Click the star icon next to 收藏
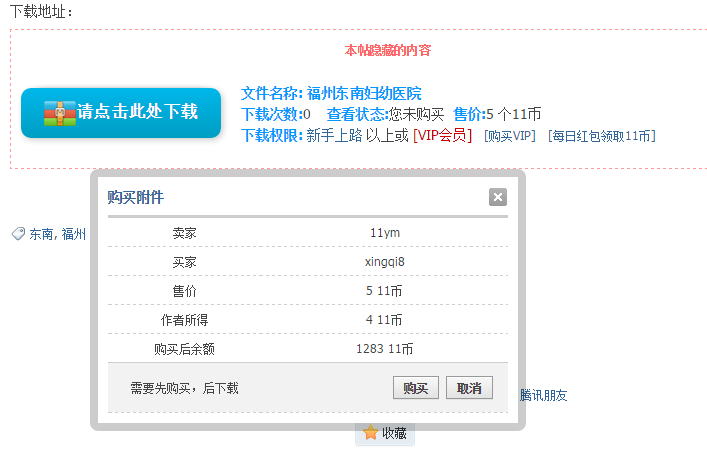 (x=371, y=433)
